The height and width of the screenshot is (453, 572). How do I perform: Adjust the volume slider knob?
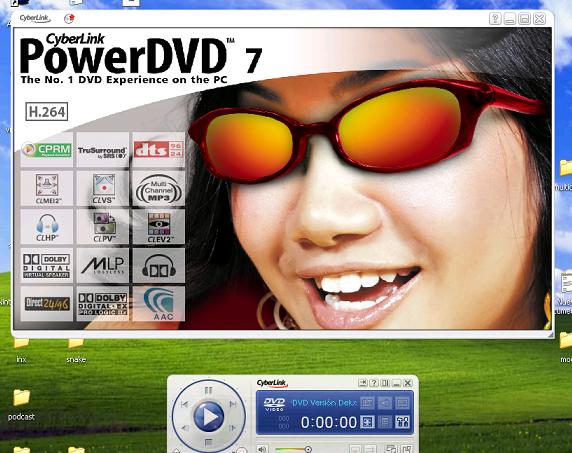[308, 449]
